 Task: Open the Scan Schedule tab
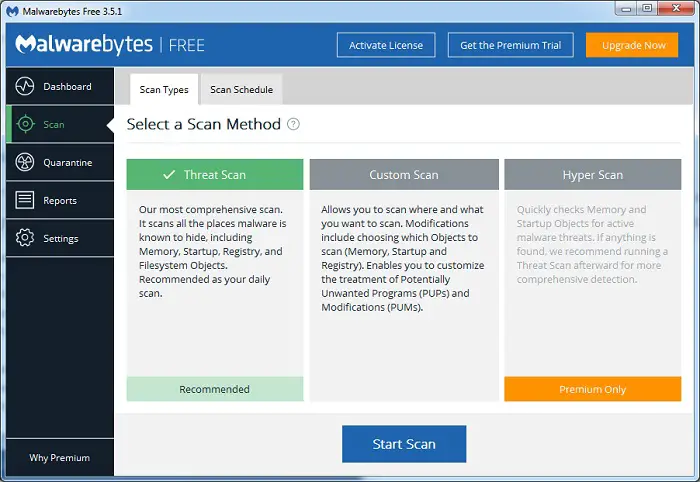pyautogui.click(x=242, y=89)
